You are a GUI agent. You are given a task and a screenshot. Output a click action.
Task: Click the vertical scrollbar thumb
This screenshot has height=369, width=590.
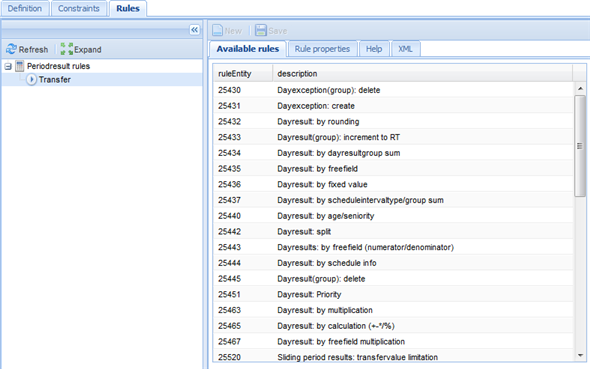click(580, 146)
